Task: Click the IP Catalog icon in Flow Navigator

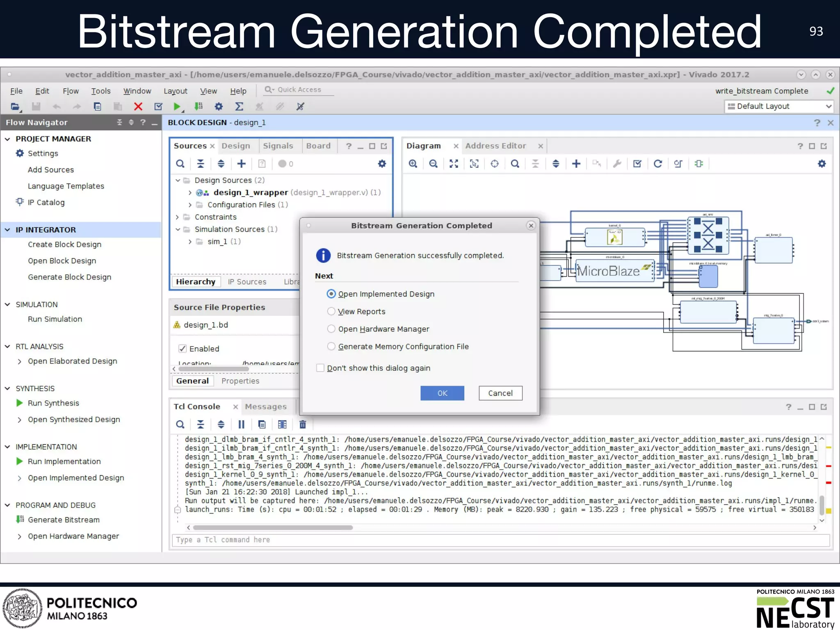Action: coord(20,202)
